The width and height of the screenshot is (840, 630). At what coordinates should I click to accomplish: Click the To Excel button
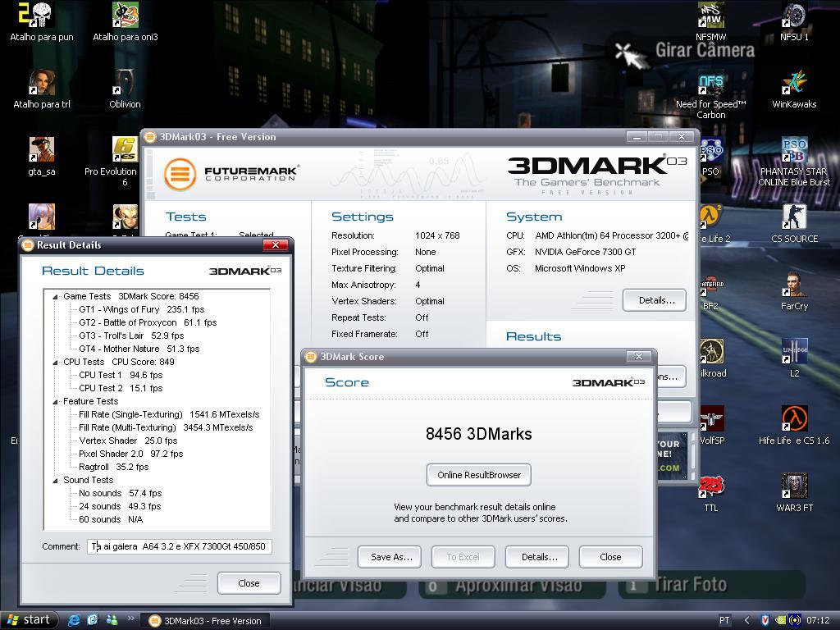(463, 557)
